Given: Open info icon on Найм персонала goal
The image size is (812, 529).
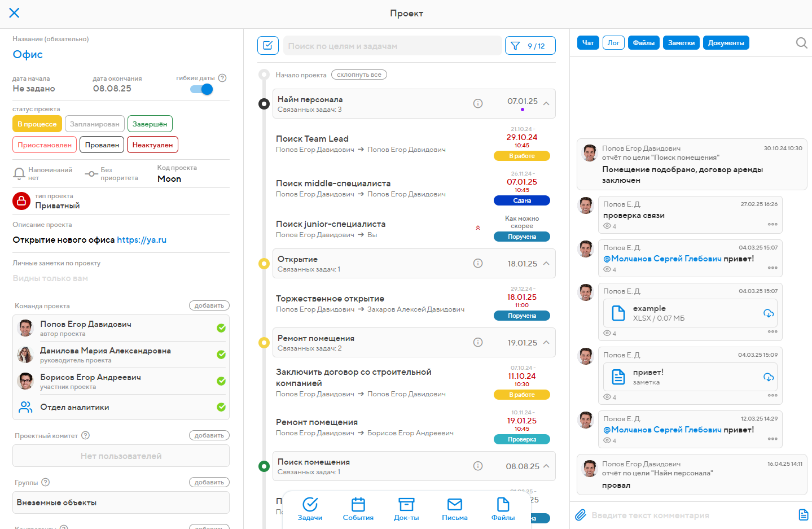Looking at the screenshot, I should 478,103.
